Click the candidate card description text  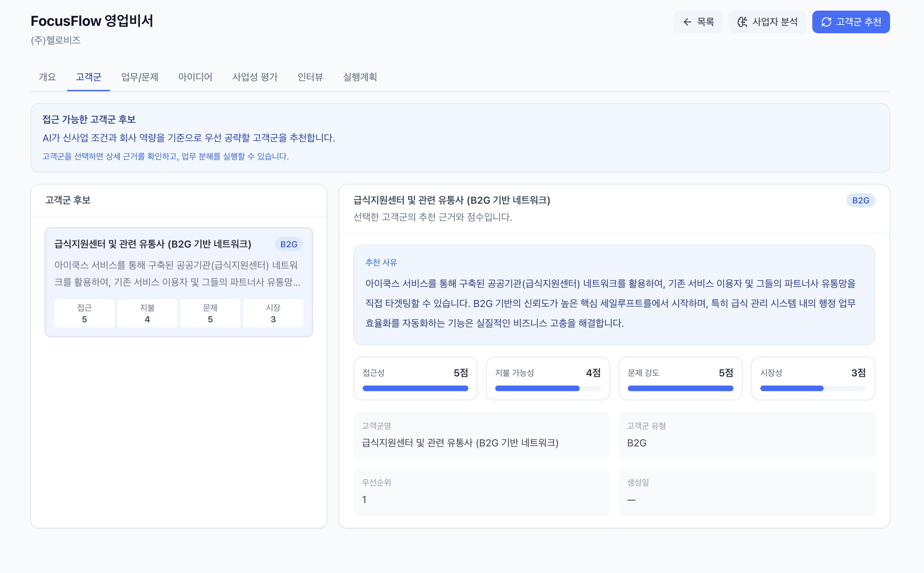[177, 274]
